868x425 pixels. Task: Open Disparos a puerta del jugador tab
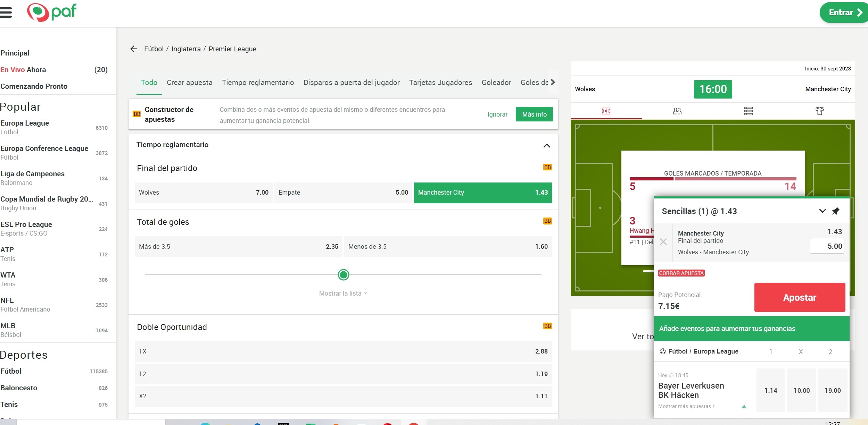[352, 83]
